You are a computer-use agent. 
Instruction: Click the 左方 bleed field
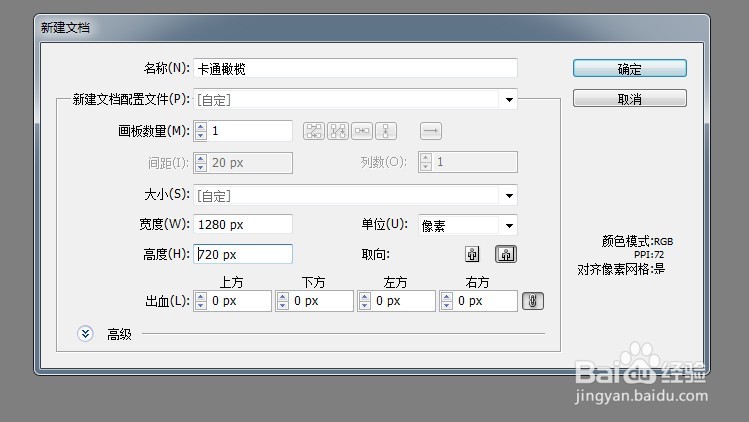403,301
